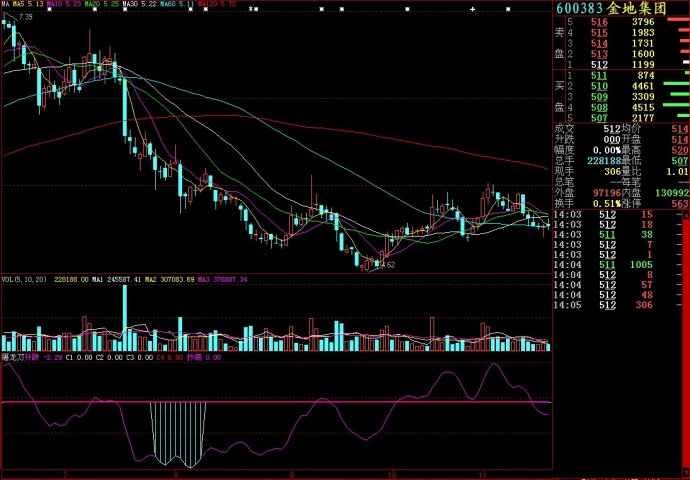690x480 pixels.
Task: Click the 14:04 tick with volume 1005
Action: coord(603,265)
